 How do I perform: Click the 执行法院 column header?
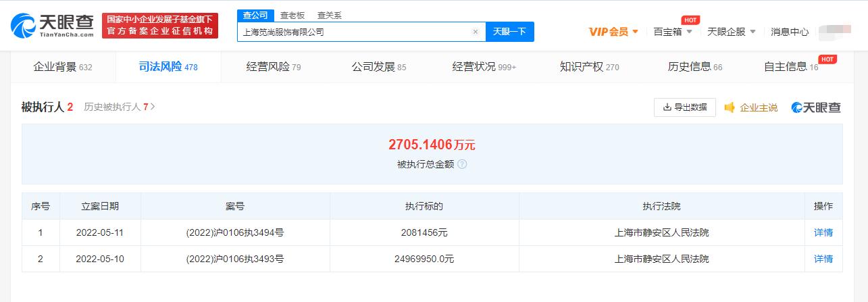point(662,206)
